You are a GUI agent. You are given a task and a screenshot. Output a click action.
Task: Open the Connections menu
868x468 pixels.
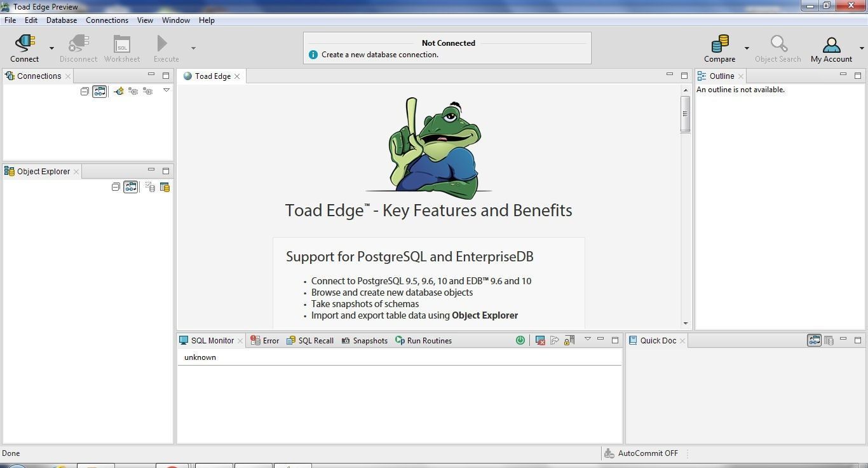click(x=107, y=20)
